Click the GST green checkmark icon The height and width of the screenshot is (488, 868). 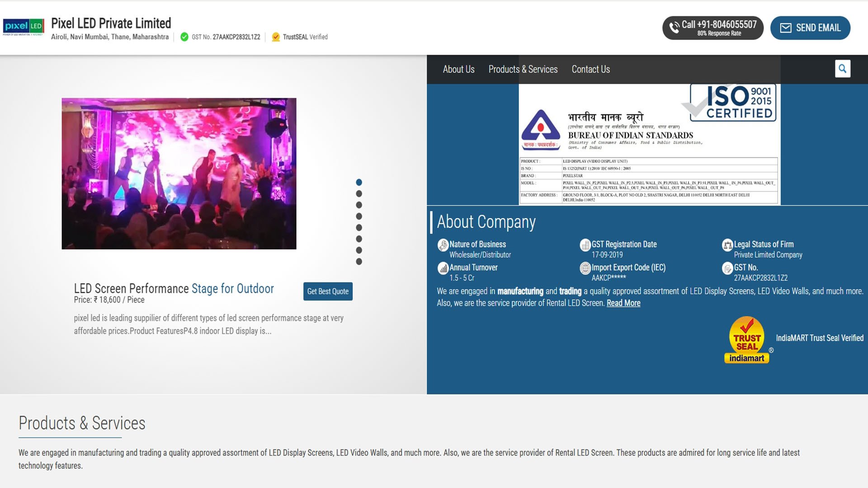coord(184,37)
